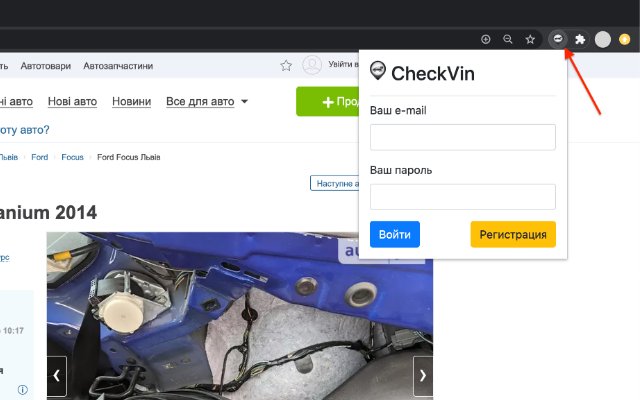Click the info icon beside listing details
Viewport: 640px width, 400px height.
click(23, 390)
